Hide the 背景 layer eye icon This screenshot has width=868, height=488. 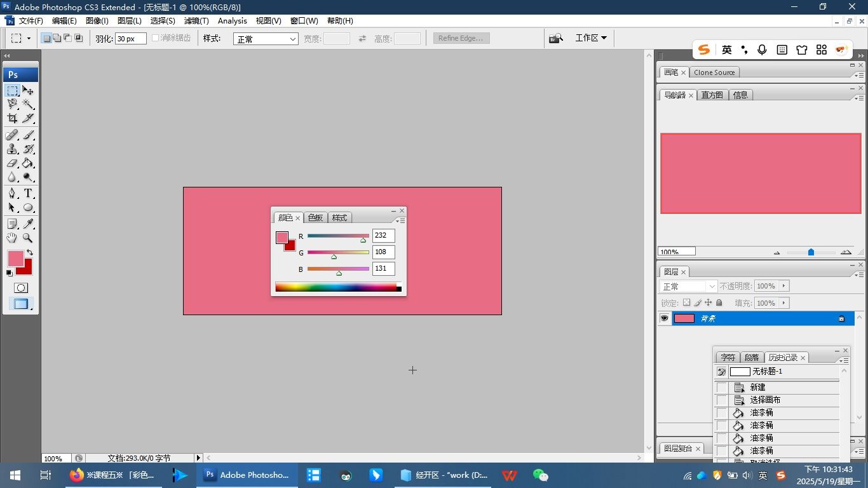pos(665,318)
